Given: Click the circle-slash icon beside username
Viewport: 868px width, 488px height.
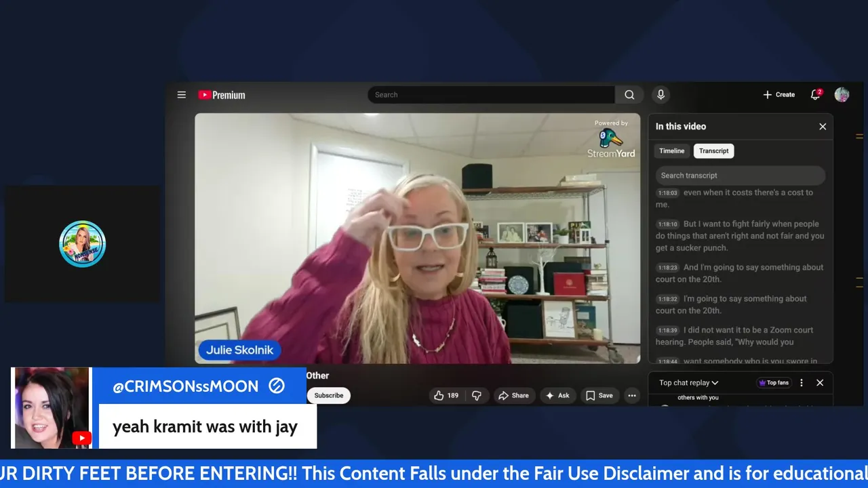Looking at the screenshot, I should 277,386.
